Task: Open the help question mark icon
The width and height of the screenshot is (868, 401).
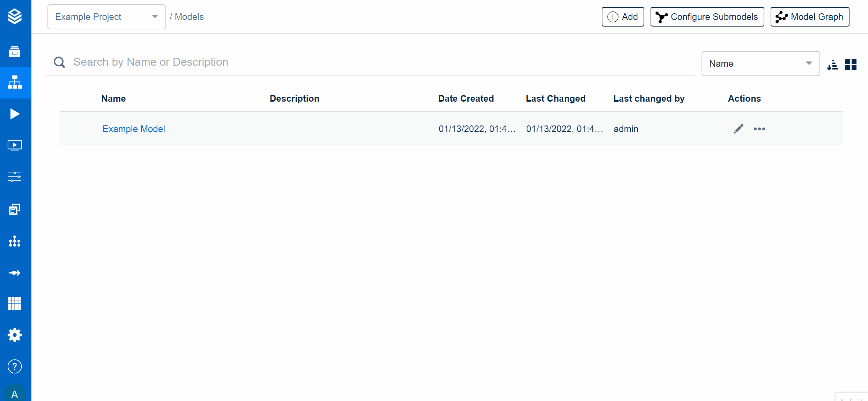Action: 15,366
